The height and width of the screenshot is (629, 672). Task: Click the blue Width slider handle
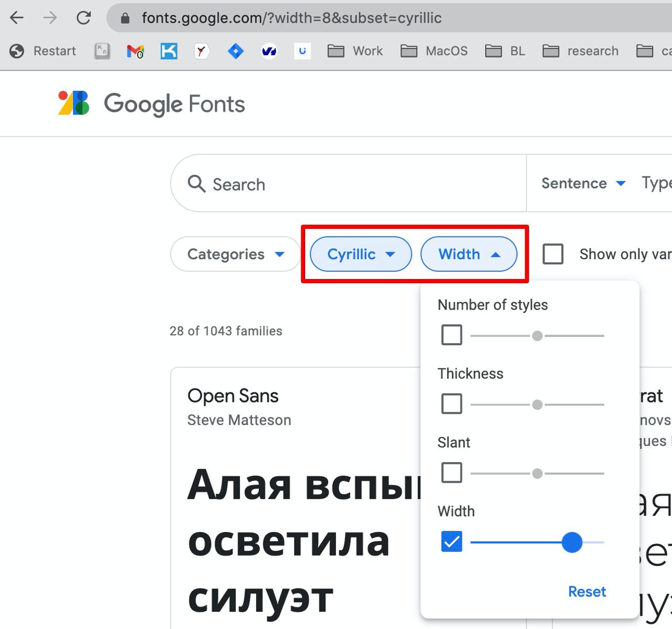point(572,542)
